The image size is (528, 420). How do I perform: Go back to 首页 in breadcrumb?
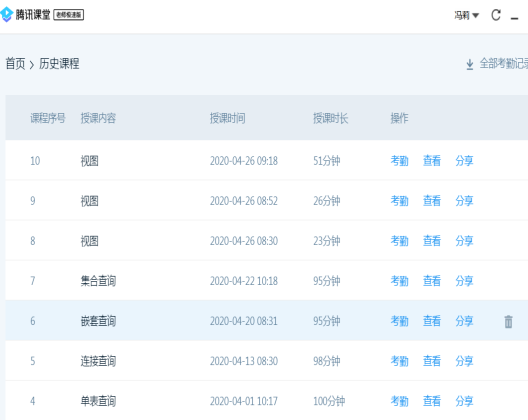[x=15, y=64]
